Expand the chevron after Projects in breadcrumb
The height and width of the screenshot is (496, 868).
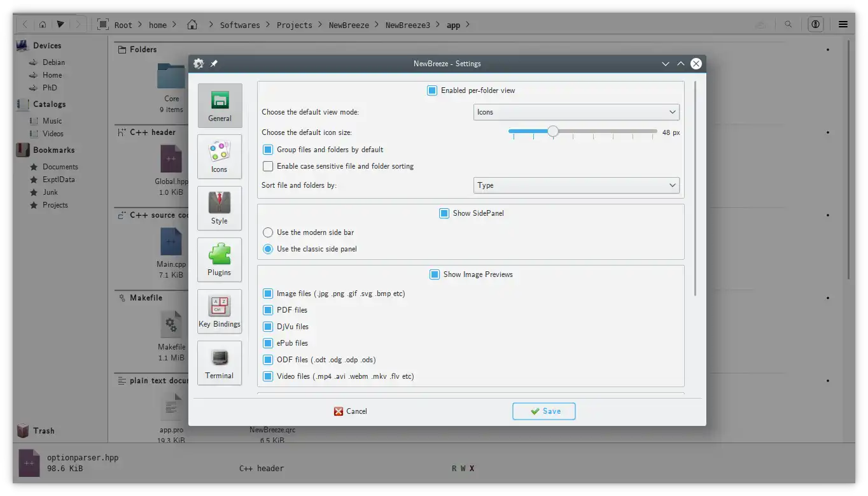[320, 25]
